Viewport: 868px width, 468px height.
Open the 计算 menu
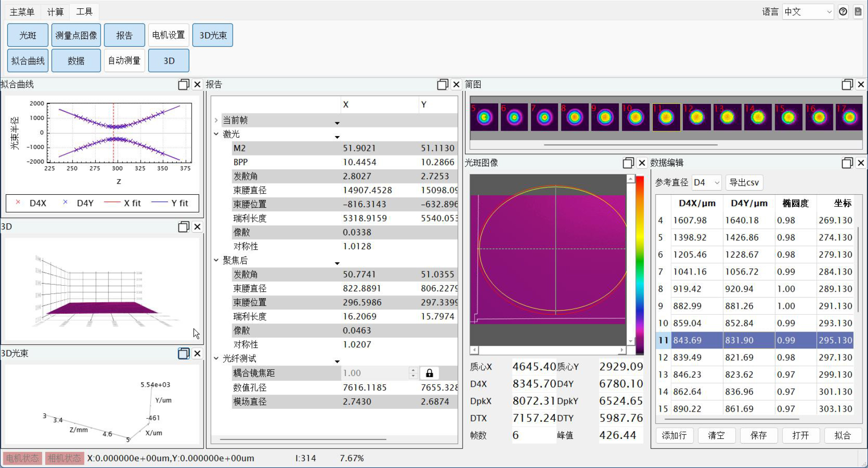tap(55, 12)
